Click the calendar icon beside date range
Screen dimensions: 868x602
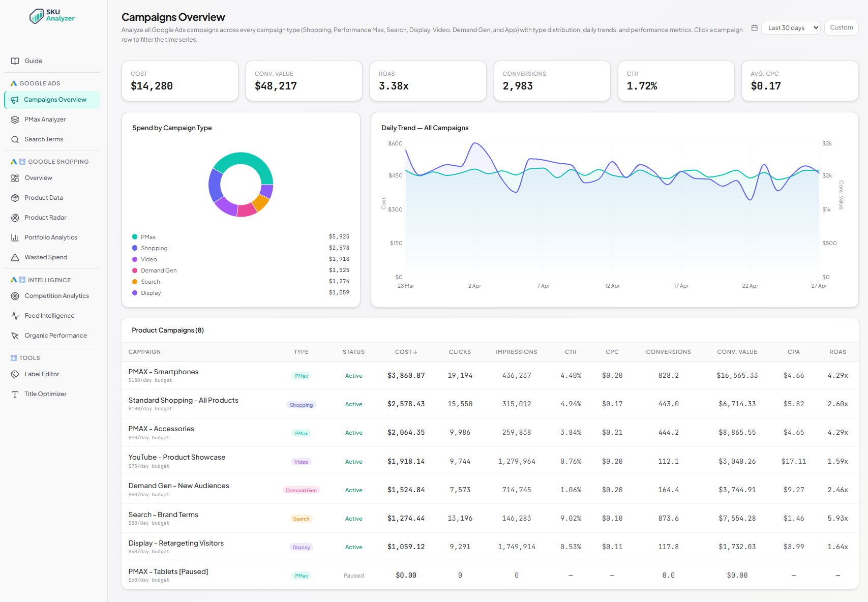[755, 28]
